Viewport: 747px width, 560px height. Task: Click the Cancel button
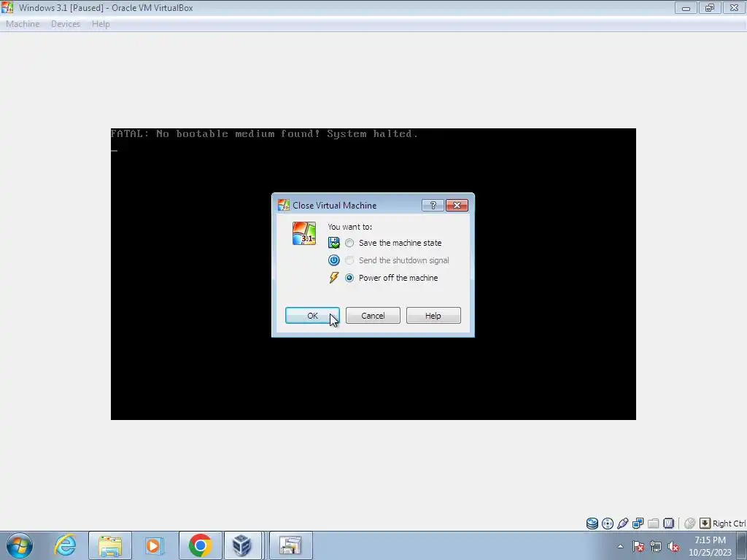(373, 316)
